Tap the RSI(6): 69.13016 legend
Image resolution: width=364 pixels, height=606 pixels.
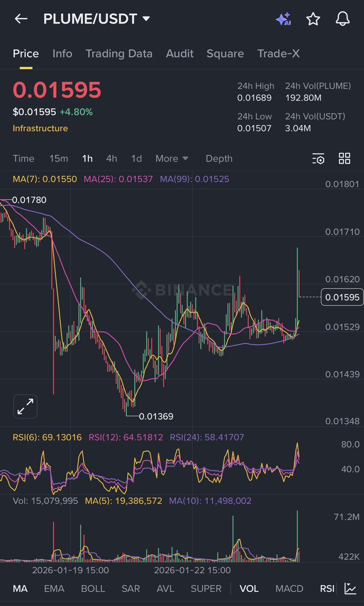click(x=47, y=437)
